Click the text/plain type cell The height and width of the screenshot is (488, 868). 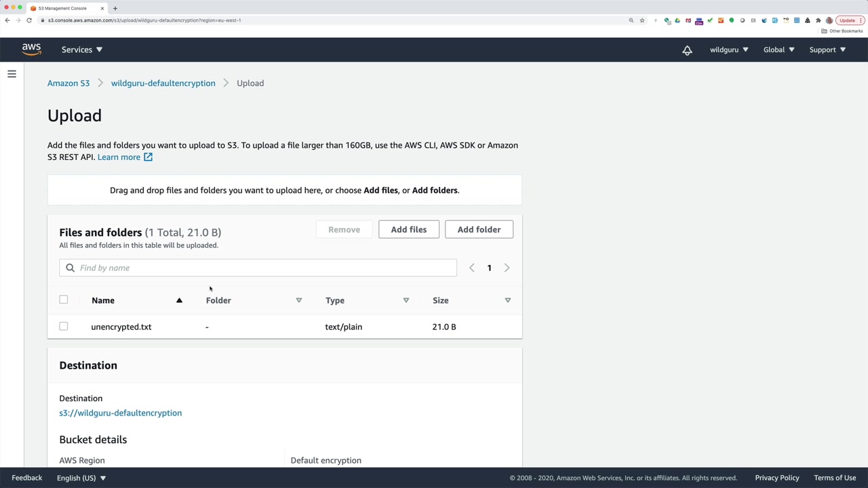[x=344, y=327]
